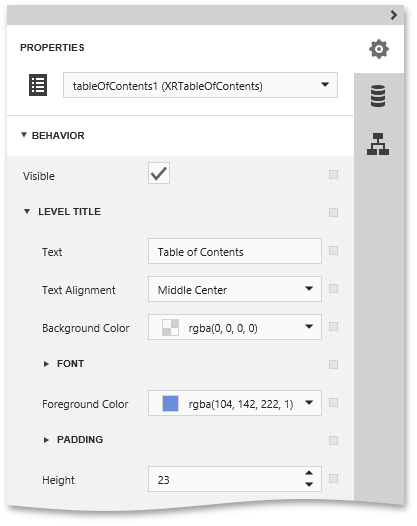Expand the Font group
Viewport: 417px width, 526px height.
tap(46, 364)
